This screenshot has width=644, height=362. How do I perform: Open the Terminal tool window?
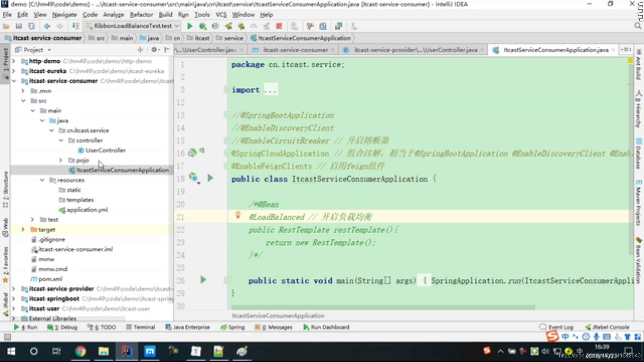(141, 327)
